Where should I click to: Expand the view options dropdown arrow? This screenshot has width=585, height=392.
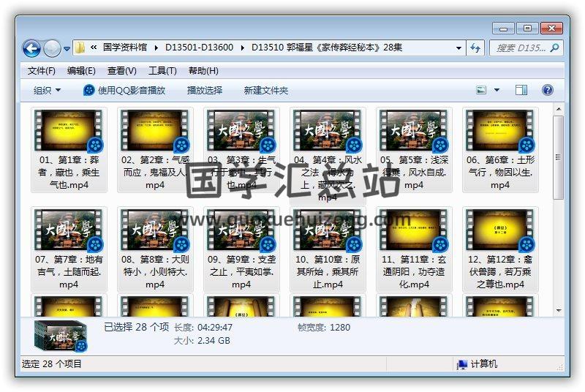click(497, 90)
